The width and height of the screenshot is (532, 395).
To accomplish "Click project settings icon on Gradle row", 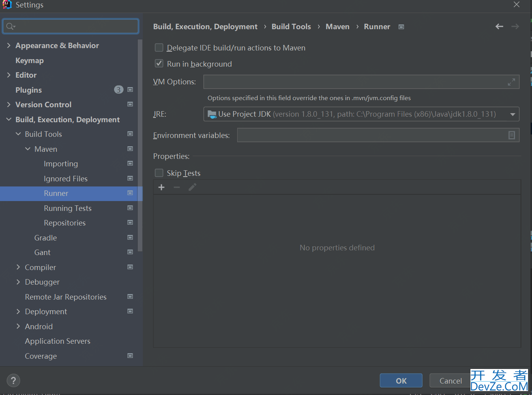I will pyautogui.click(x=130, y=238).
